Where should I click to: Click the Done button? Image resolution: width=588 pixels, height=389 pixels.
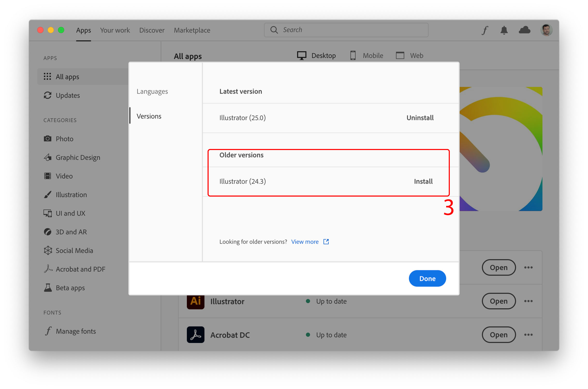coord(428,278)
